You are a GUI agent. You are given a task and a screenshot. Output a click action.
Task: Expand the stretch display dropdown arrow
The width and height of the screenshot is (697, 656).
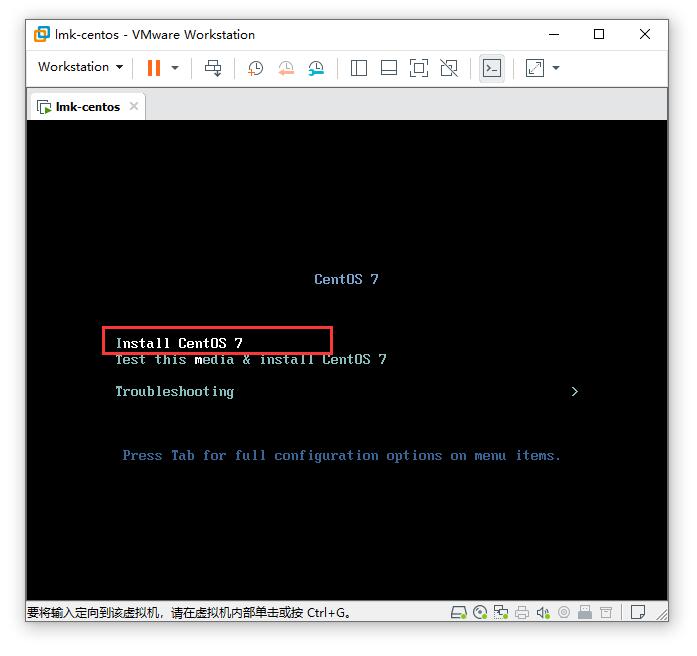pos(556,68)
